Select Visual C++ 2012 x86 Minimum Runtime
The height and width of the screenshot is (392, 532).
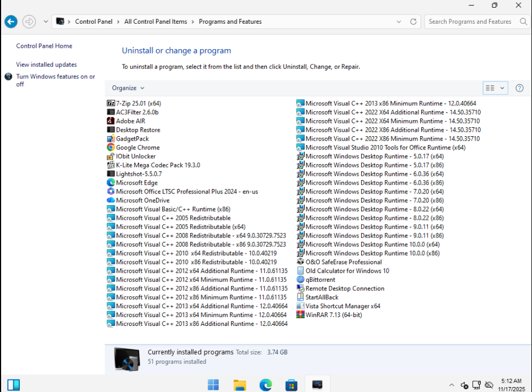tap(197, 297)
